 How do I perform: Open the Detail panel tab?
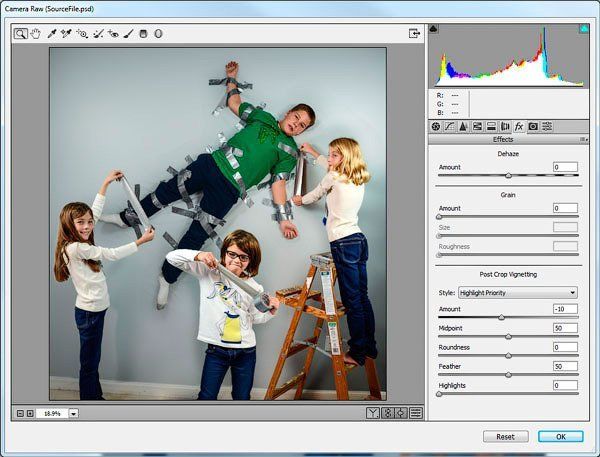(463, 126)
